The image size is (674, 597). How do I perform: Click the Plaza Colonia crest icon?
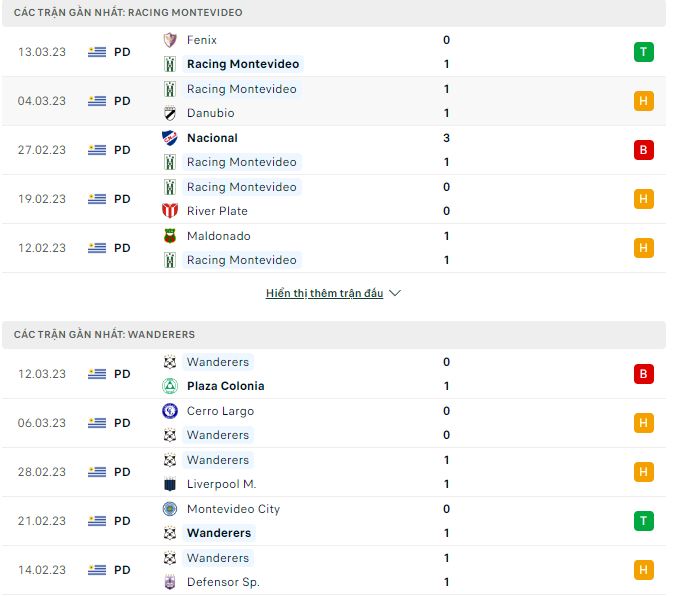tap(169, 386)
